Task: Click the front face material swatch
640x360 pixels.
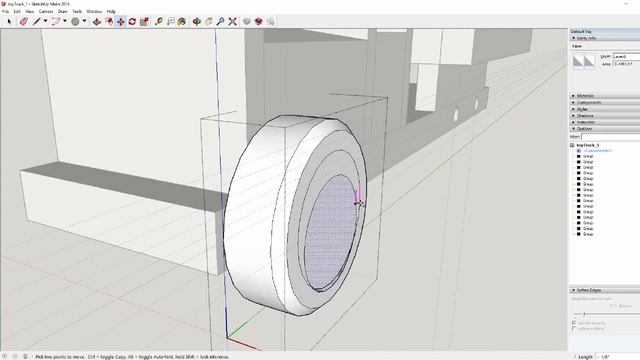Action: (578, 62)
